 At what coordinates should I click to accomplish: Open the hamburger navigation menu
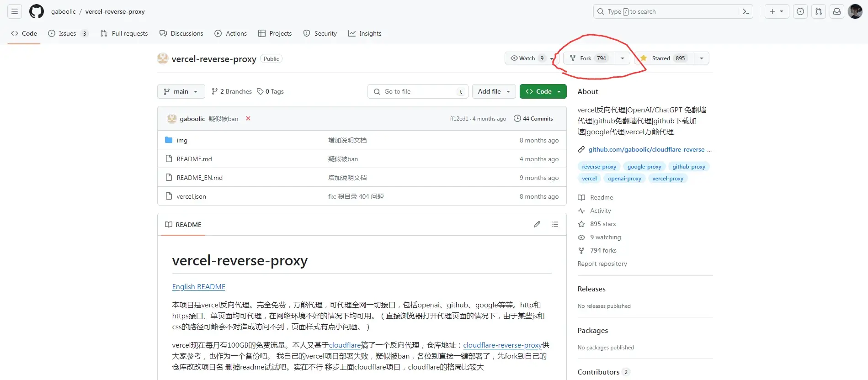[15, 11]
